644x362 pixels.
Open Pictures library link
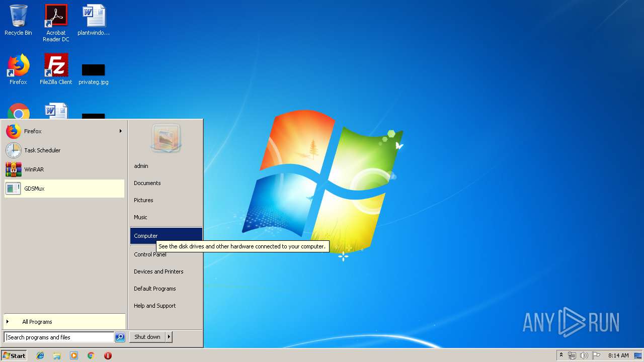click(166, 200)
